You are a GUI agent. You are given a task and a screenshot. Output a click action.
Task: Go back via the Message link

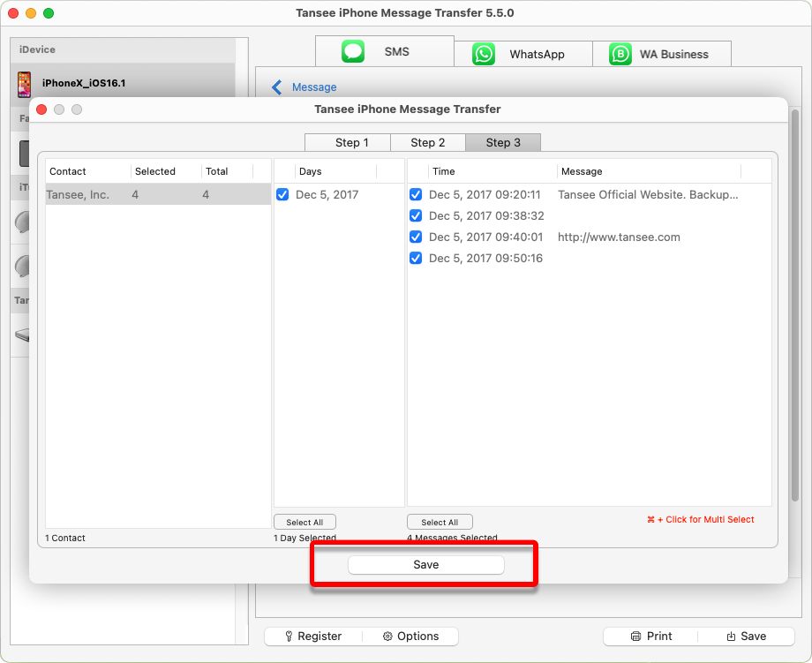tap(314, 87)
